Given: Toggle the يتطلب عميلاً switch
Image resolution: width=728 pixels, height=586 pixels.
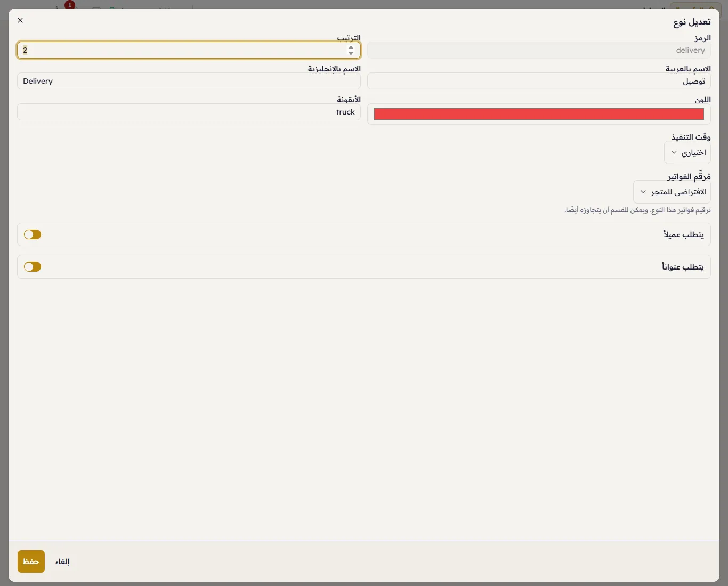Looking at the screenshot, I should (x=33, y=234).
